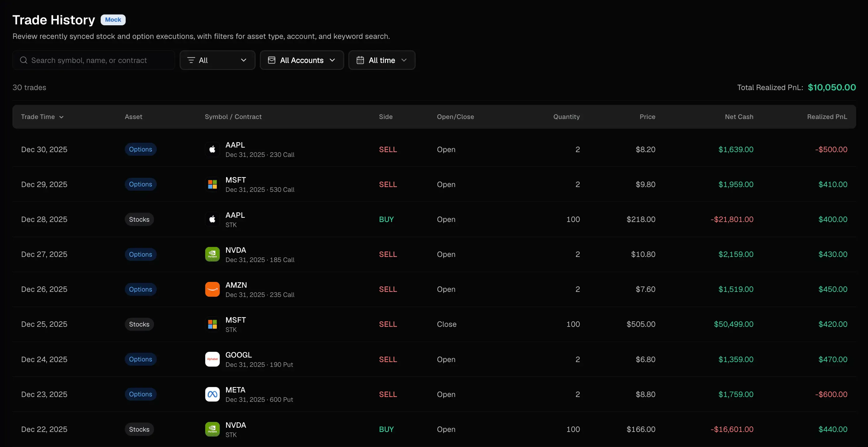868x447 pixels.
Task: Click the total PnL value $10,050.00
Action: pos(832,87)
